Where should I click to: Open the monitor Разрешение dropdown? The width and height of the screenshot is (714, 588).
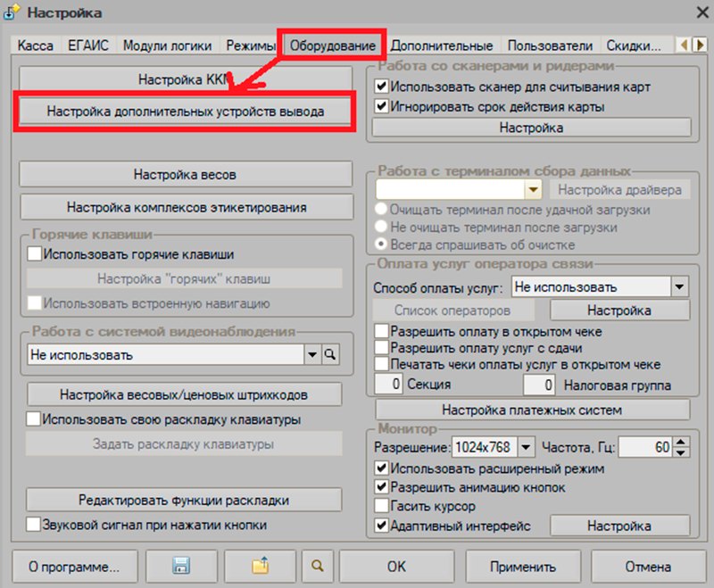coord(526,447)
